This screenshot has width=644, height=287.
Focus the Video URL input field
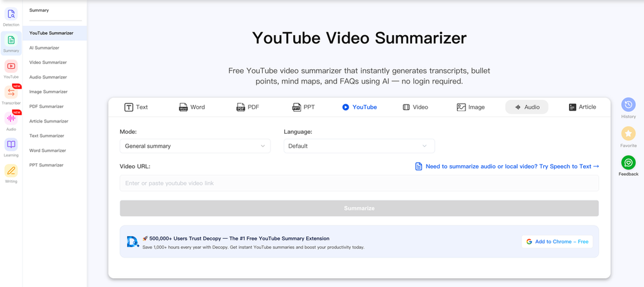point(359,183)
